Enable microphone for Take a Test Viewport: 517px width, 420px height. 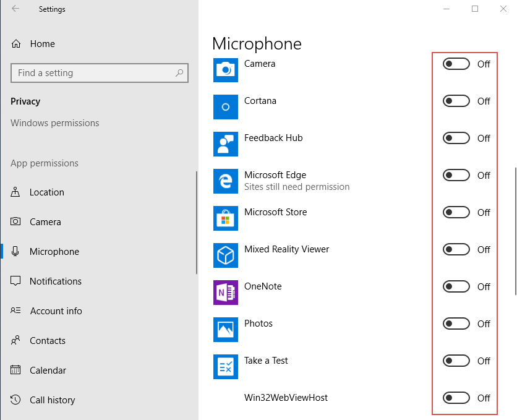(x=456, y=361)
